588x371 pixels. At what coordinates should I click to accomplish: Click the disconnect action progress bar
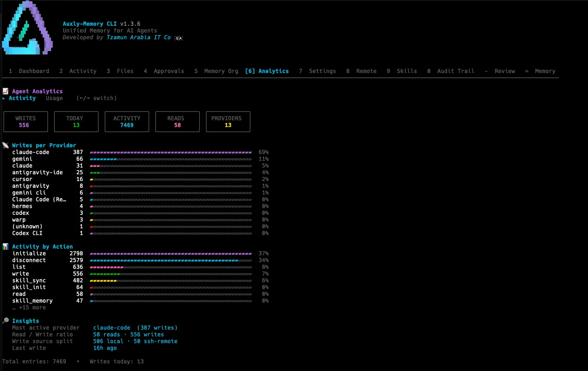pyautogui.click(x=171, y=260)
